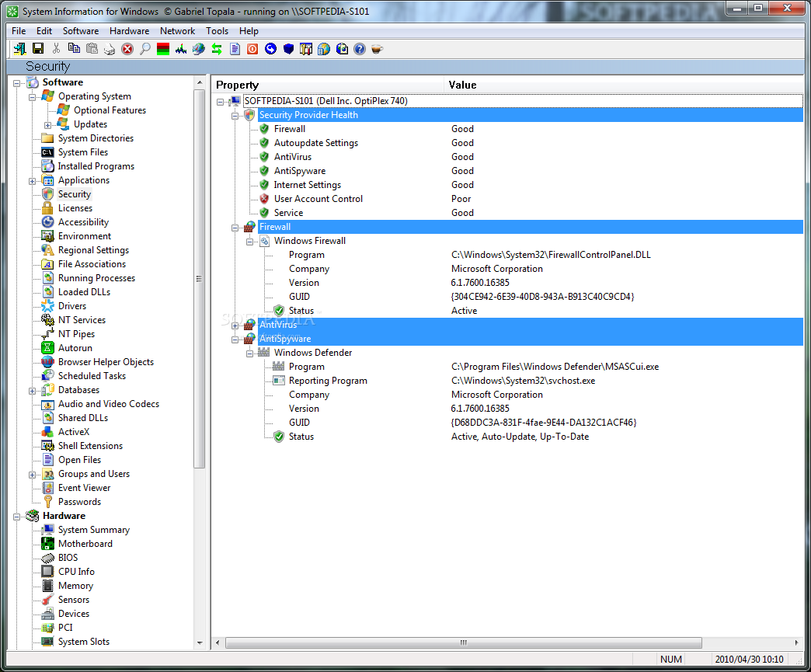Open the File menu
The height and width of the screenshot is (672, 811).
tap(19, 31)
